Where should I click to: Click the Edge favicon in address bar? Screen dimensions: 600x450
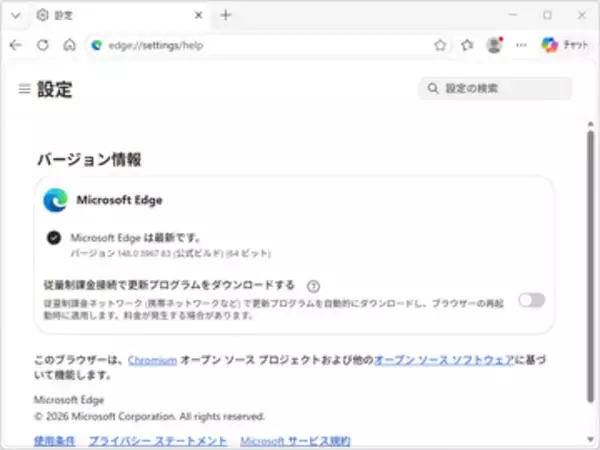point(96,46)
